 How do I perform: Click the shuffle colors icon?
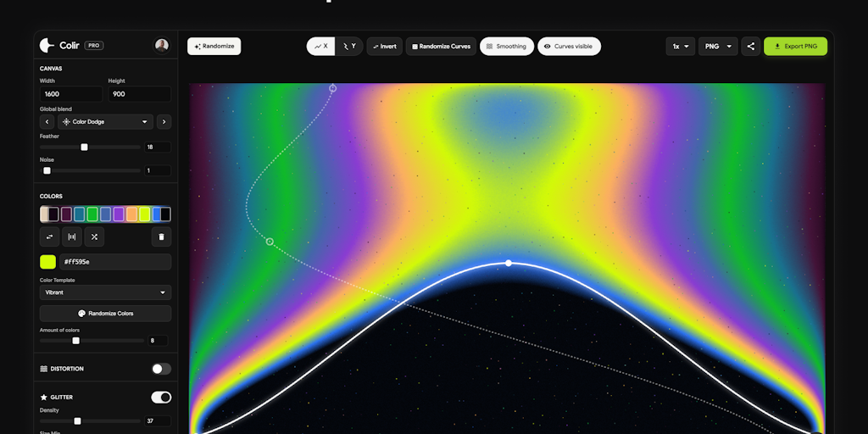click(94, 237)
